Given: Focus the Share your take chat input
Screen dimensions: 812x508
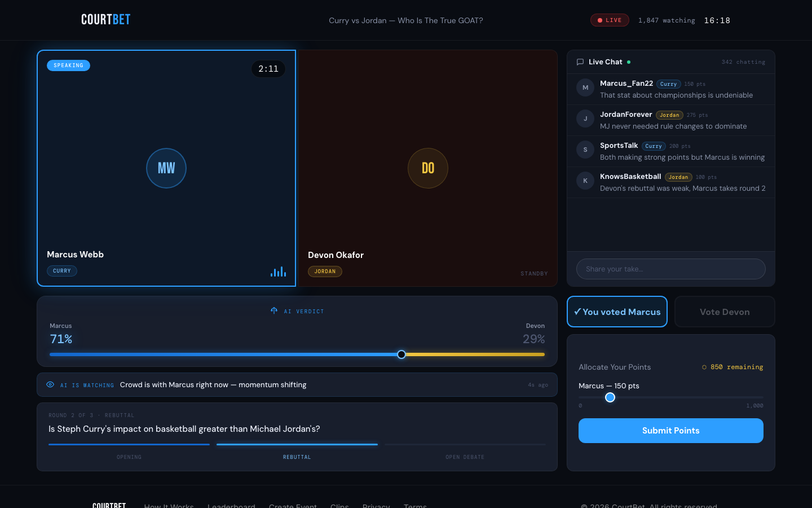Looking at the screenshot, I should coord(671,269).
